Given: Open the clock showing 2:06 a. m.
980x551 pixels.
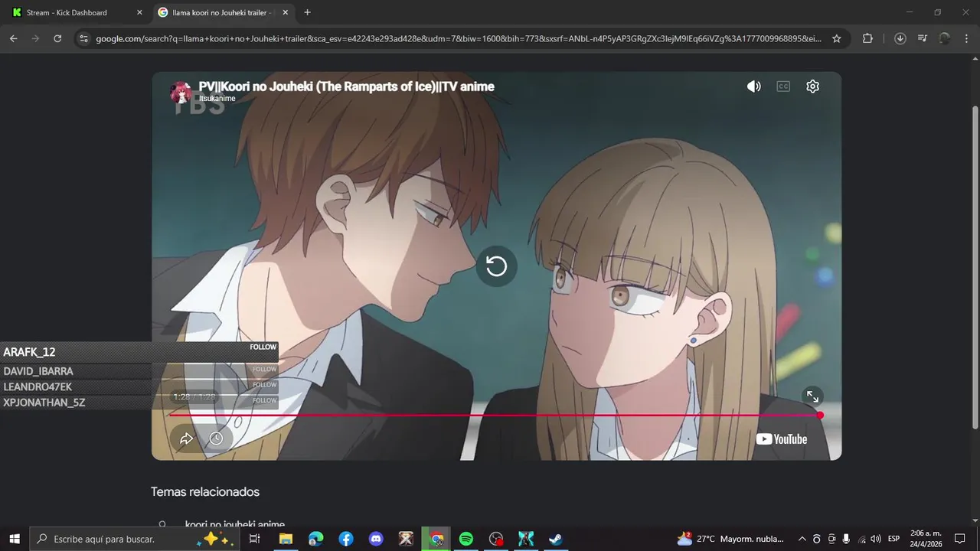Looking at the screenshot, I should tap(926, 539).
